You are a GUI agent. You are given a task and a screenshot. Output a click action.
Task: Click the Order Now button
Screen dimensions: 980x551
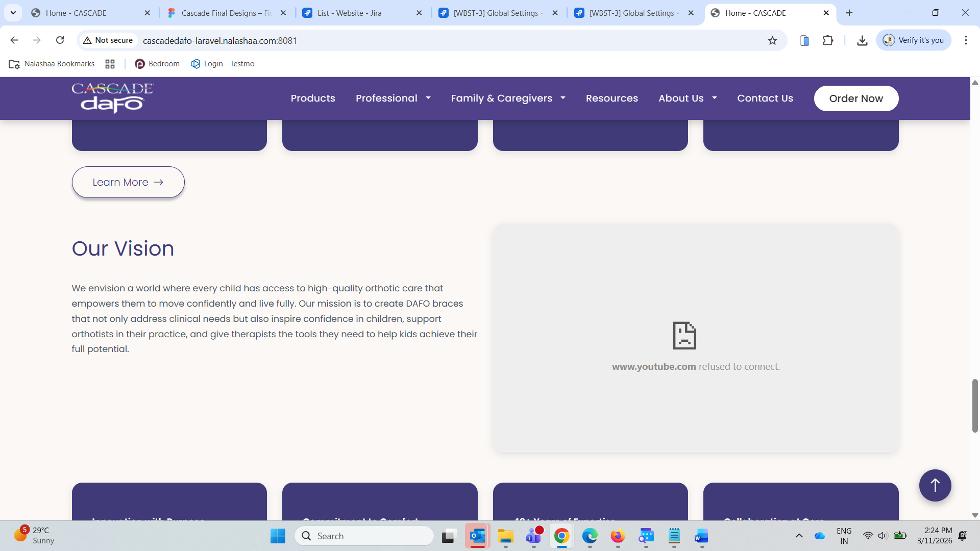856,98
